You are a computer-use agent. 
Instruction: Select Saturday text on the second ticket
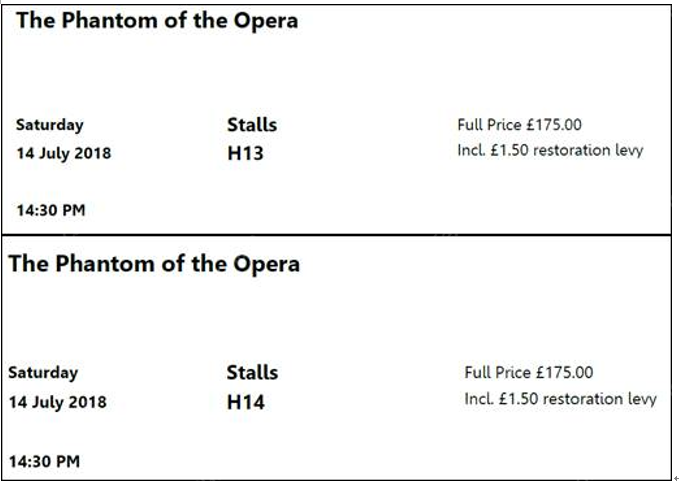click(43, 373)
